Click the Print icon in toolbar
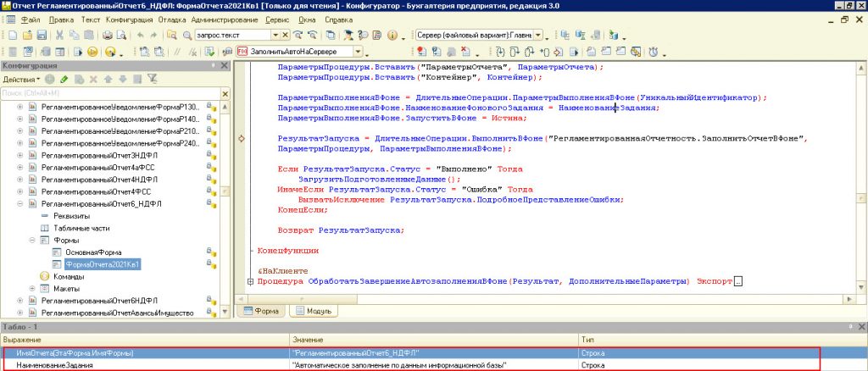868x371 pixels. point(108,36)
